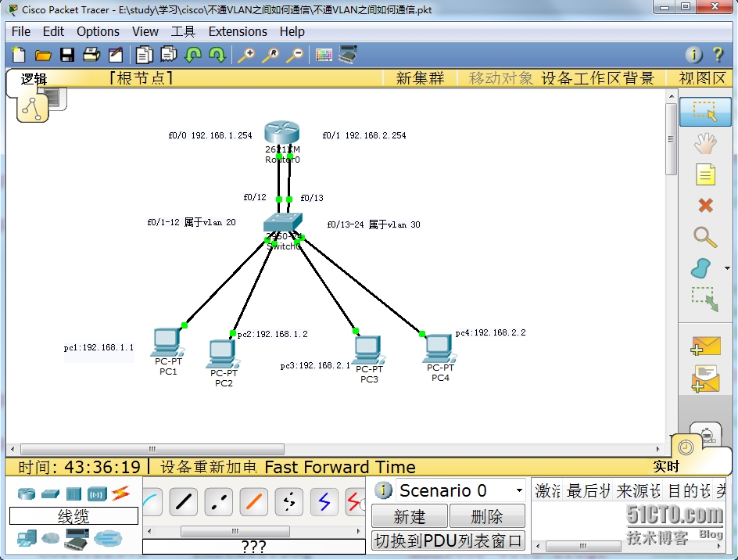Choose the Move Layout hand tool
Viewport: 738px width, 560px height.
(705, 143)
